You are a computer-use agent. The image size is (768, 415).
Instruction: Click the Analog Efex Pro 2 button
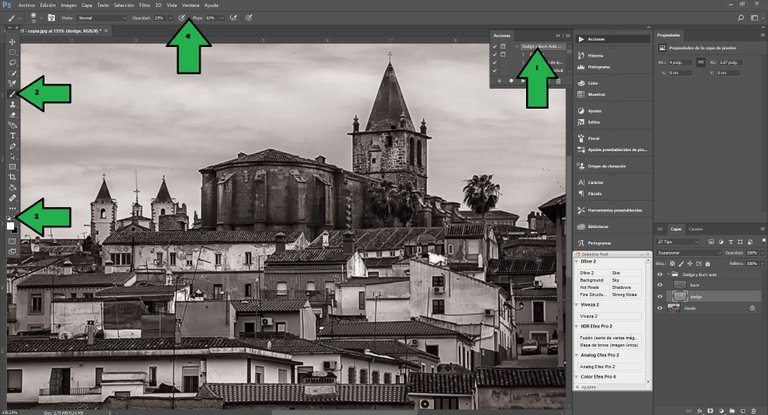pyautogui.click(x=609, y=366)
